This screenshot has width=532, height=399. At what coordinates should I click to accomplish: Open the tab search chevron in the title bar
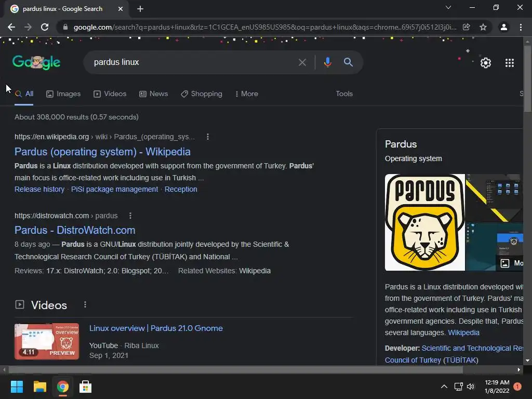tap(448, 7)
